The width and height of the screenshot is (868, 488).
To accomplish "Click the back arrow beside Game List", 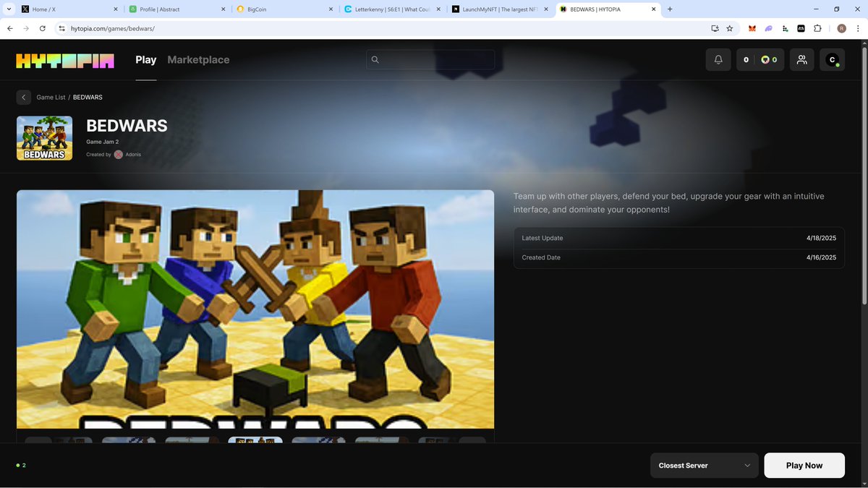I will click(x=23, y=97).
